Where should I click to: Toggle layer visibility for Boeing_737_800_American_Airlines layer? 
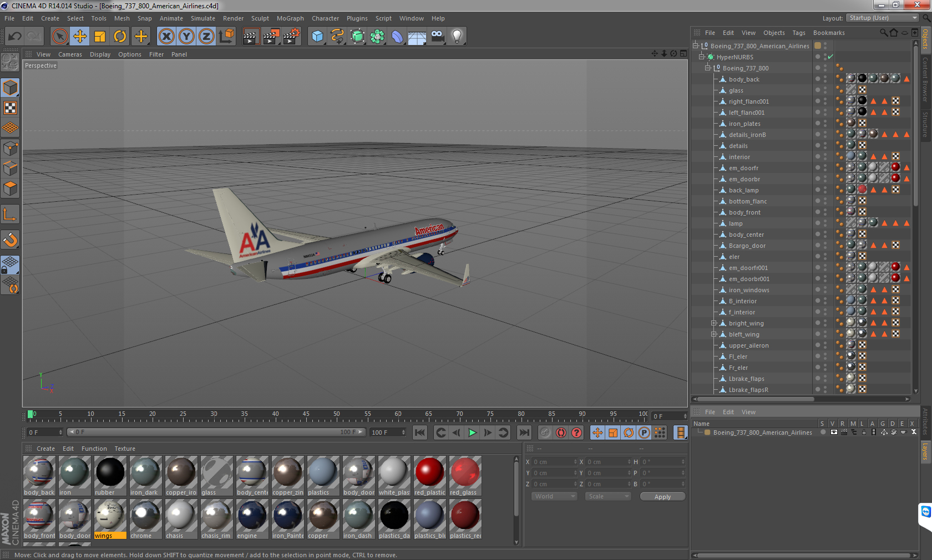pos(834,432)
